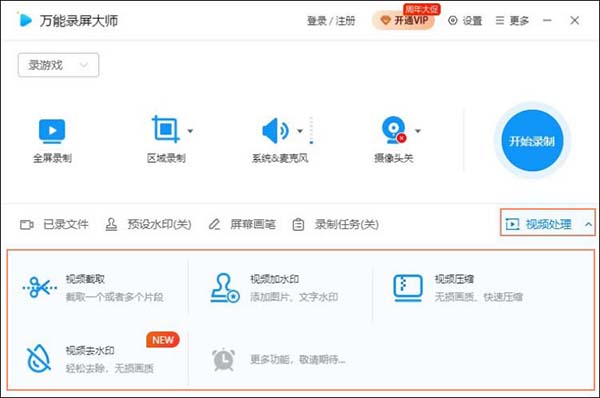Image resolution: width=600 pixels, height=398 pixels.
Task: Click the stamp add-watermark icon
Action: click(225, 288)
